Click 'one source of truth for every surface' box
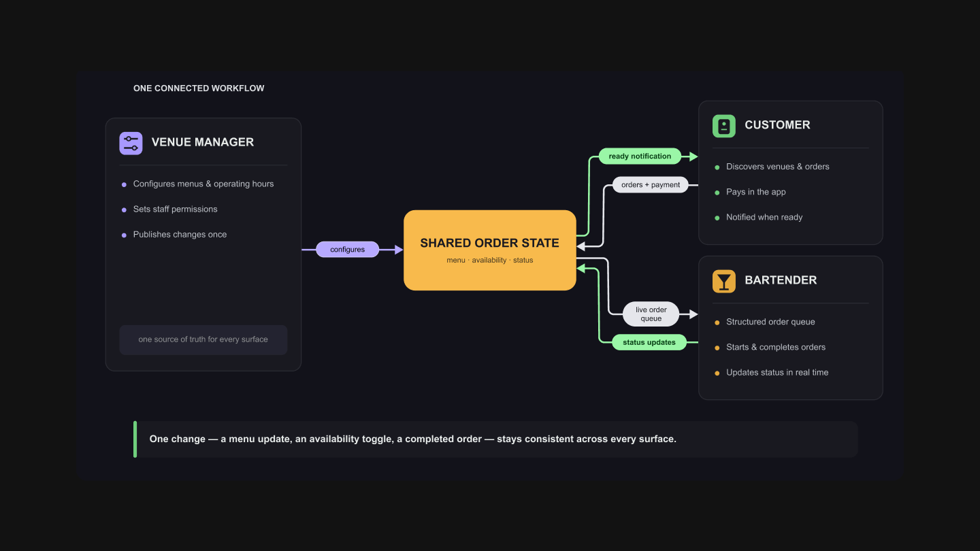 coord(203,339)
